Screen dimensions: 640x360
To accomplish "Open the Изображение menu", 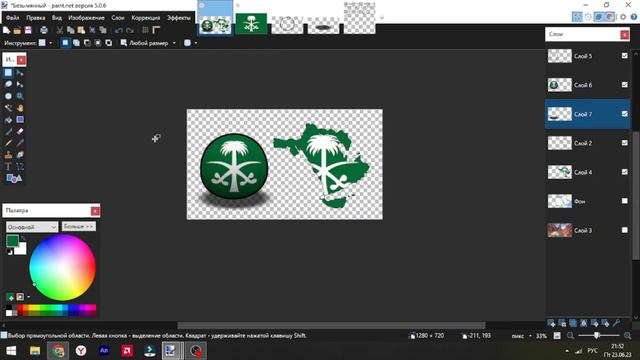I will 86,18.
